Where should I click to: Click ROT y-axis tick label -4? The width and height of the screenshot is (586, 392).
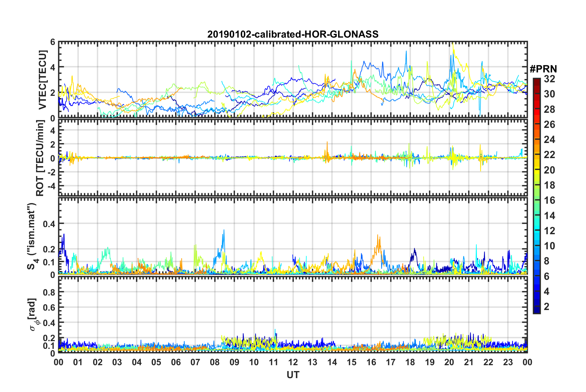click(51, 186)
